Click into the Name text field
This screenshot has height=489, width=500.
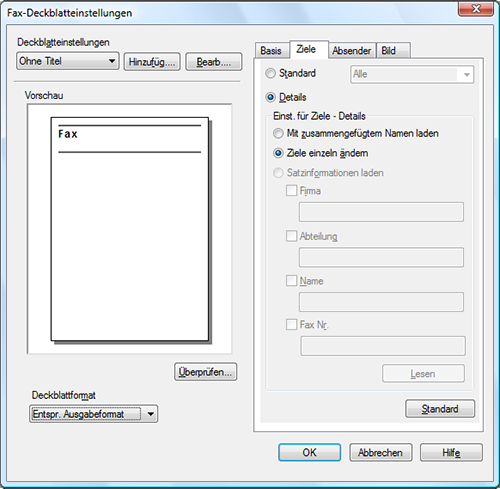tap(381, 302)
